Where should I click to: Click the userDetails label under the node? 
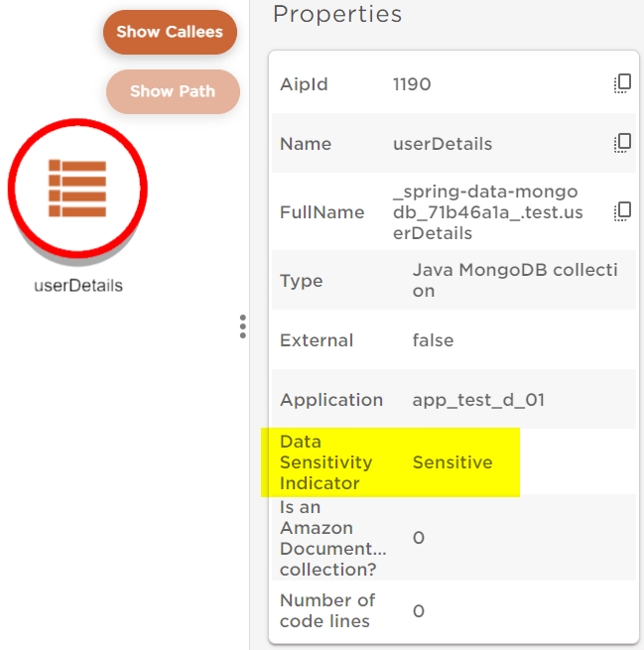pyautogui.click(x=77, y=286)
